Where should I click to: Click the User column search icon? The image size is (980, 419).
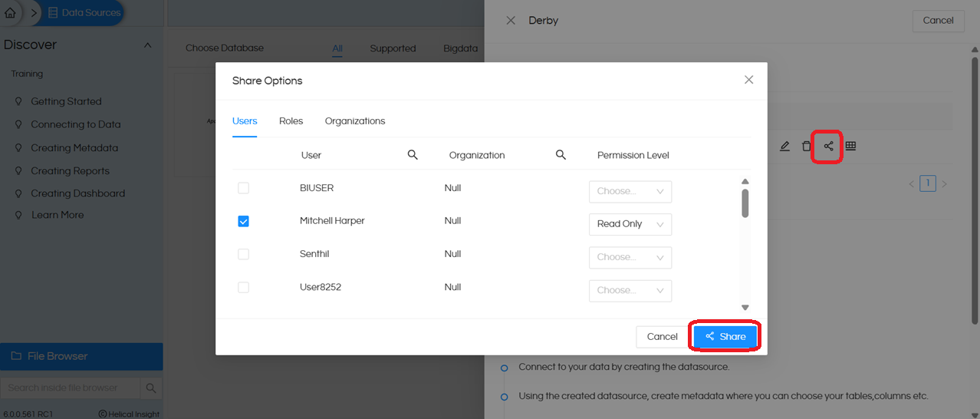pos(413,155)
